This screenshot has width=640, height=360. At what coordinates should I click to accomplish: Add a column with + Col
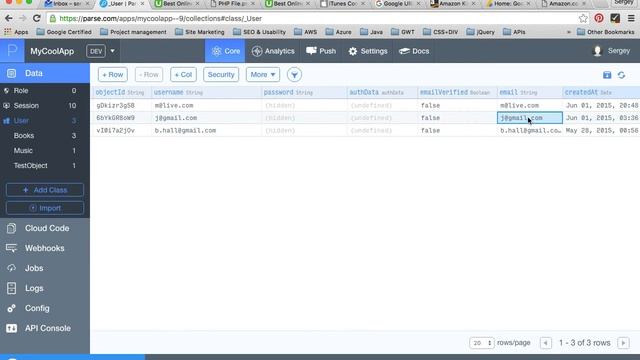[x=183, y=75]
